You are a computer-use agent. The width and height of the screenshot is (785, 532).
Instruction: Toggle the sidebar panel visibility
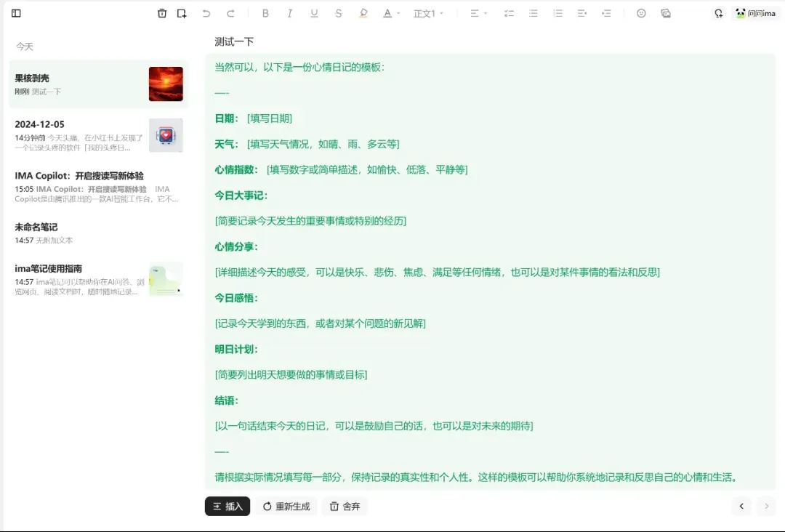[16, 13]
